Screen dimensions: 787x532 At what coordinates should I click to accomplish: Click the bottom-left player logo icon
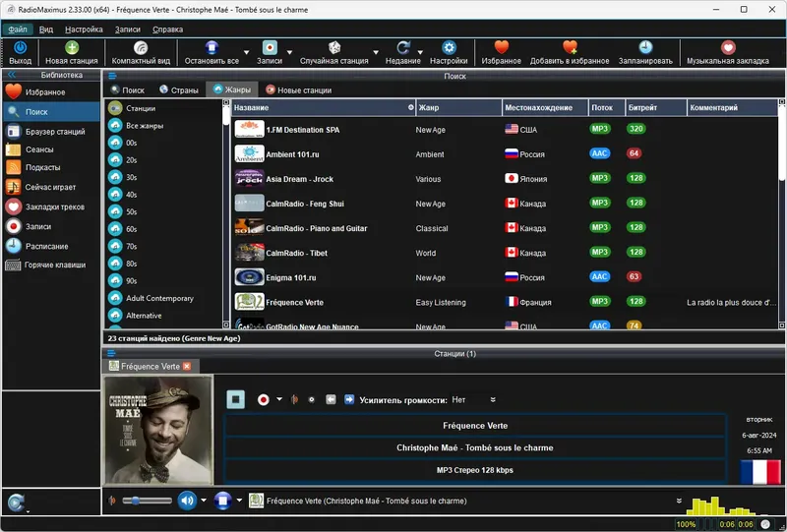click(x=16, y=502)
